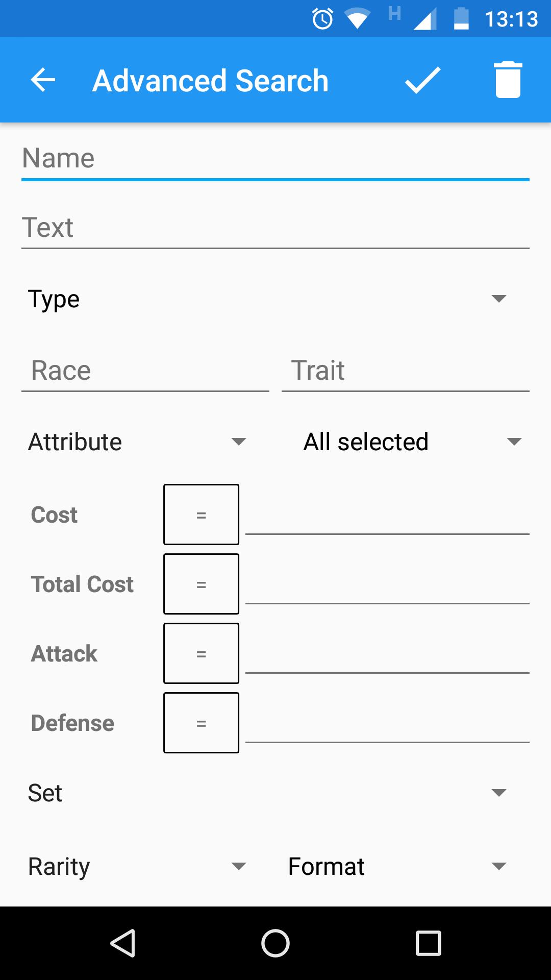551x980 pixels.
Task: Expand the Attribute dropdown
Action: [139, 442]
